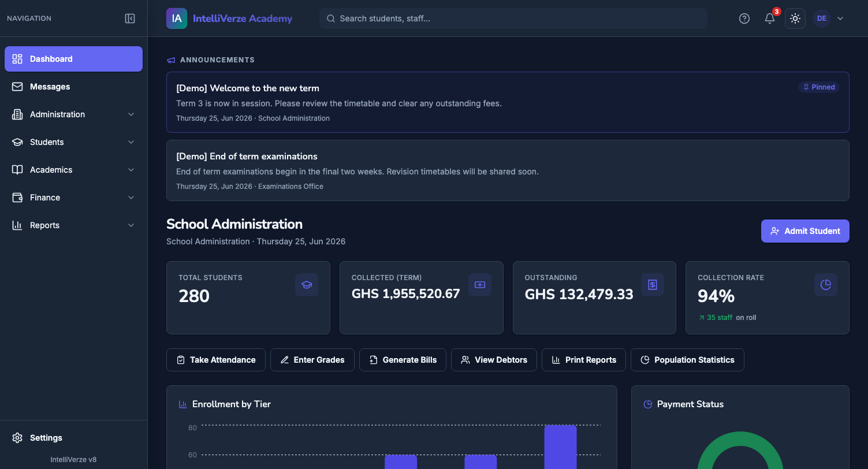Select Academics sidebar item

(x=73, y=170)
